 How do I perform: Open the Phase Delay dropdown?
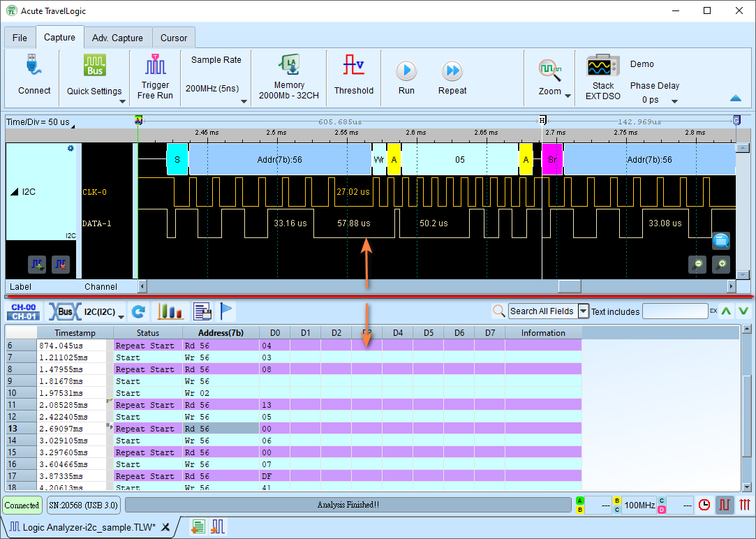point(674,101)
